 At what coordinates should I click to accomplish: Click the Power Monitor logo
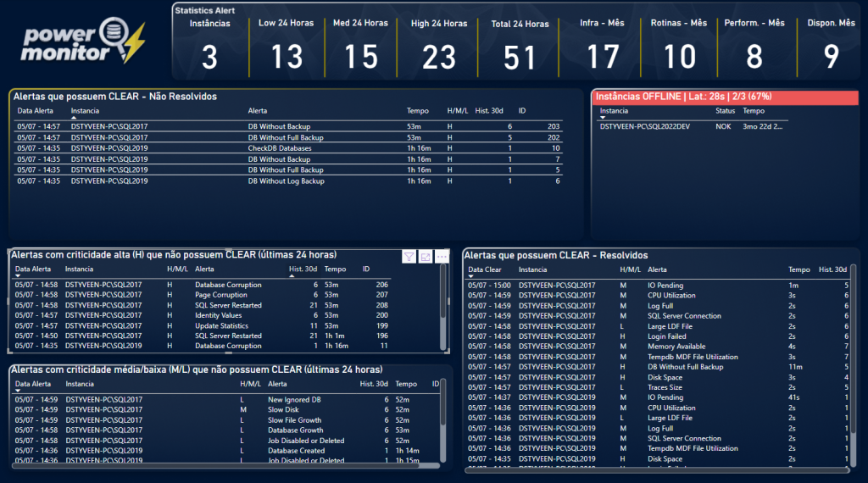[85, 42]
